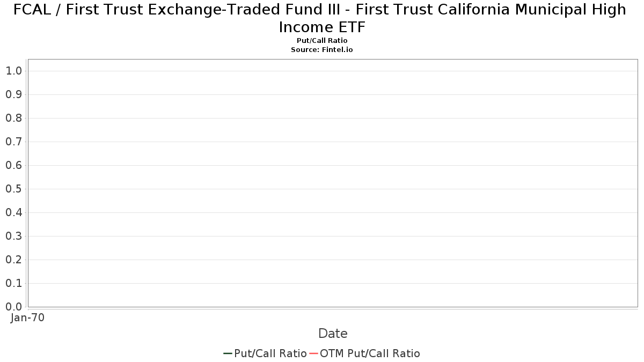The image size is (644, 362).
Task: Click the Jan-70 x-axis tick label
Action: (28, 317)
